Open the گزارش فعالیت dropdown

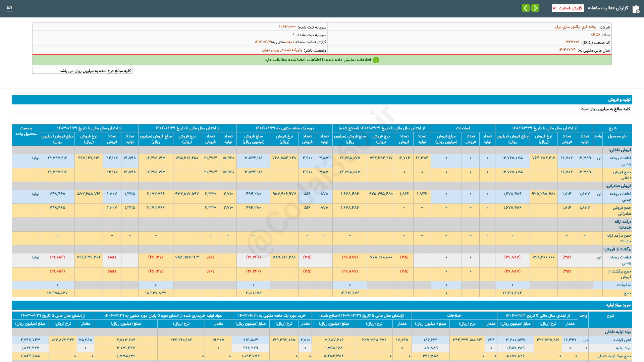(568, 8)
